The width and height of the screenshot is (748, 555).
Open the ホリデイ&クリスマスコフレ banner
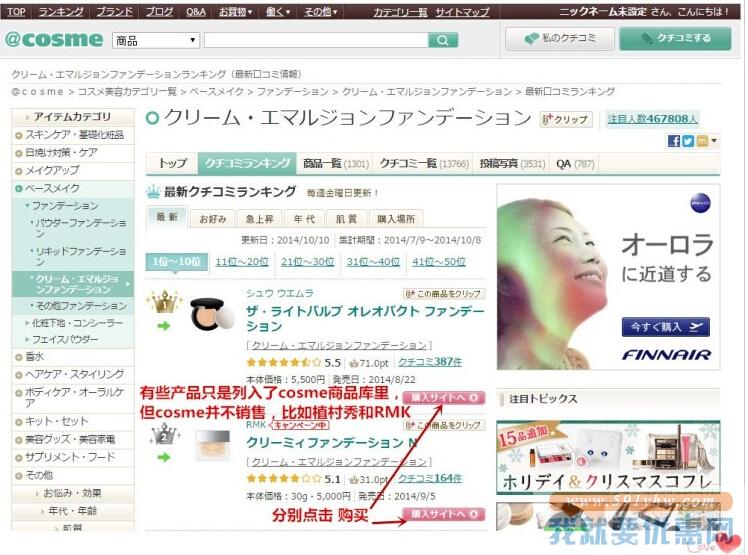pos(608,457)
